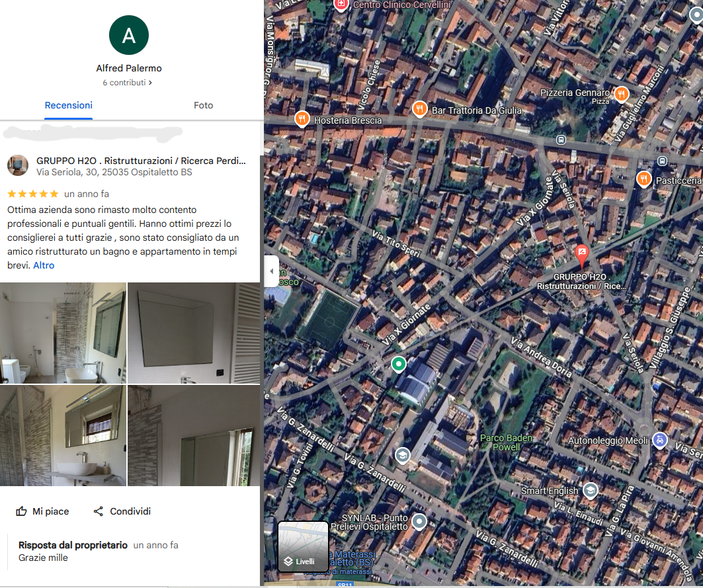Screen dimensions: 703x588
Task: Click the 'Autonoleggio Meoli' map label
Action: click(x=608, y=441)
